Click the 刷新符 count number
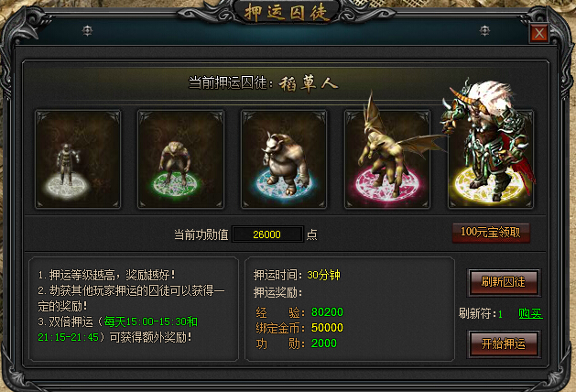The height and width of the screenshot is (392, 576). coord(500,314)
